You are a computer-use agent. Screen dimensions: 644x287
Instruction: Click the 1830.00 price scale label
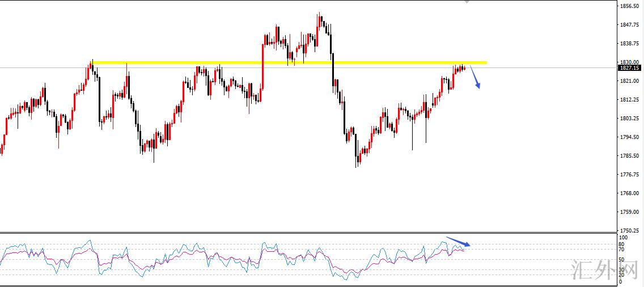[630, 62]
